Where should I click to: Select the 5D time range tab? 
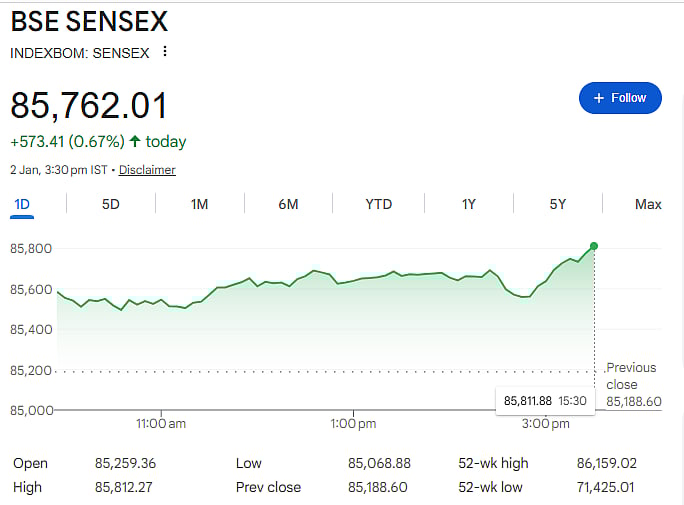coord(111,204)
